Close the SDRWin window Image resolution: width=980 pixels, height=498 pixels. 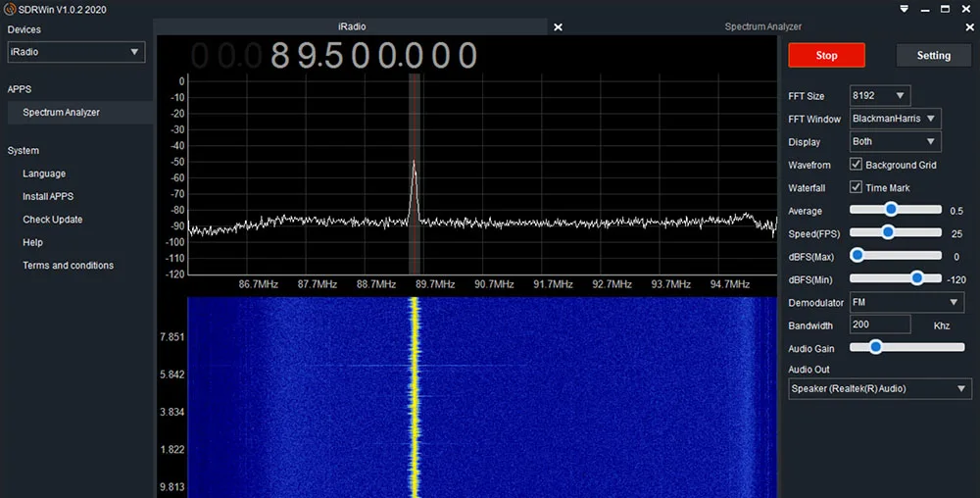965,9
